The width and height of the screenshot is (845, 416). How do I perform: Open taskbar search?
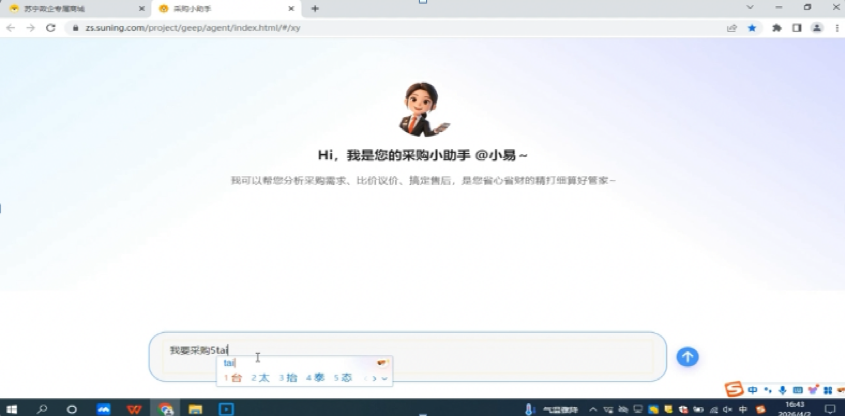point(41,409)
